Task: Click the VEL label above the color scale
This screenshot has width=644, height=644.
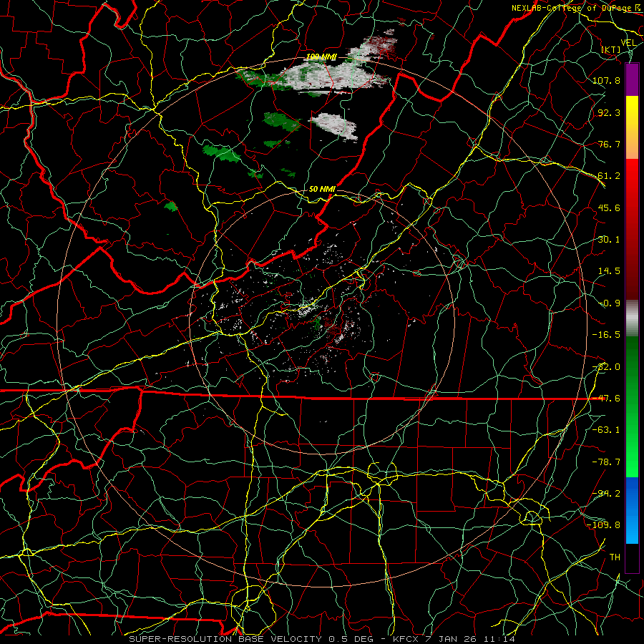Action: point(628,43)
